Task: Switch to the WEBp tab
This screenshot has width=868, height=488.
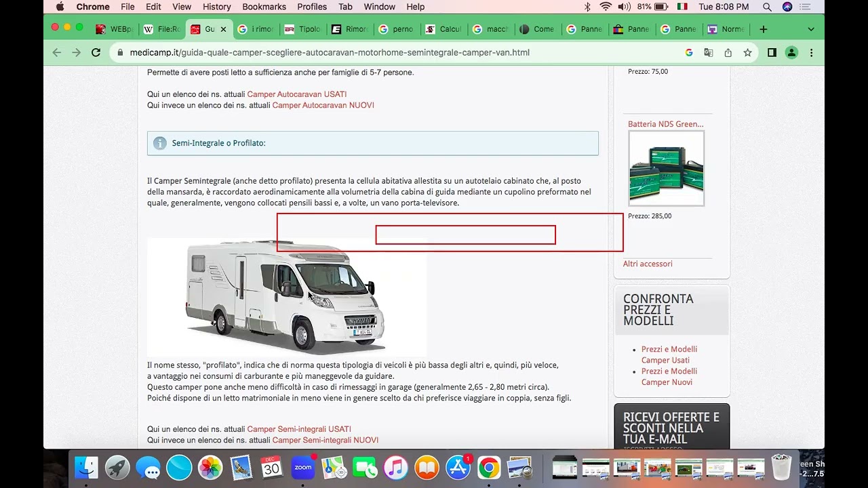Action: coord(115,29)
